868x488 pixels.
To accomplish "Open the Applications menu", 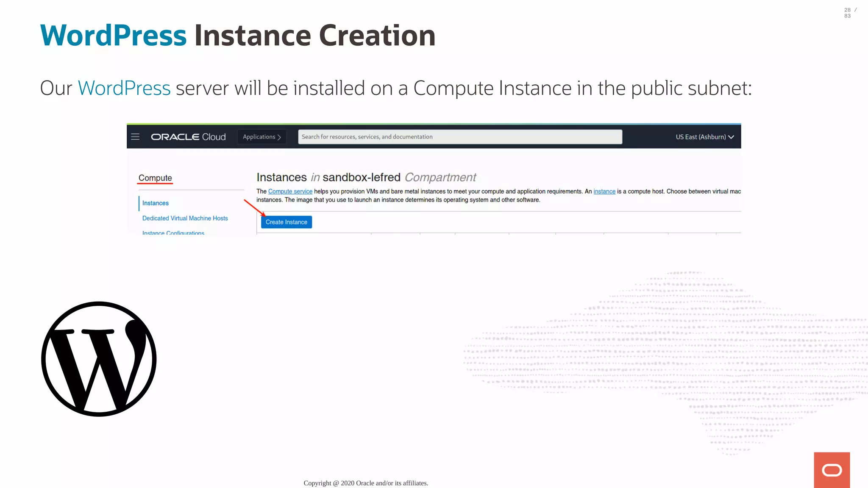I will (259, 137).
